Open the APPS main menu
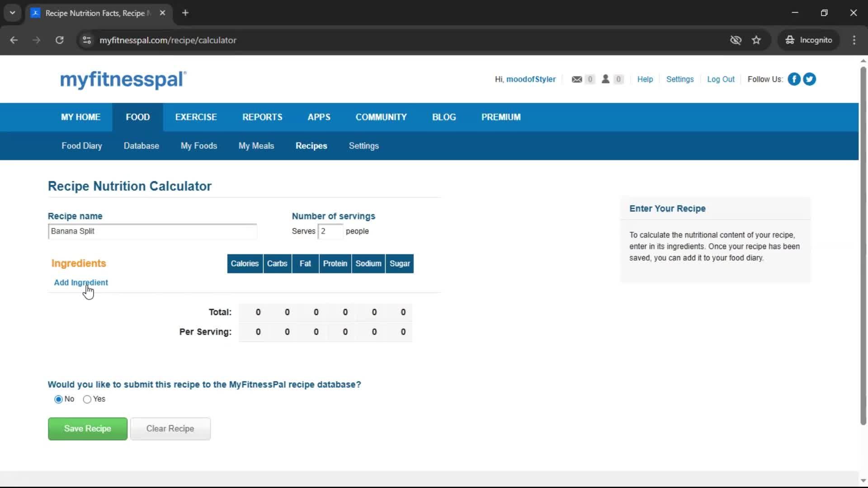Image resolution: width=868 pixels, height=488 pixels. (x=319, y=117)
